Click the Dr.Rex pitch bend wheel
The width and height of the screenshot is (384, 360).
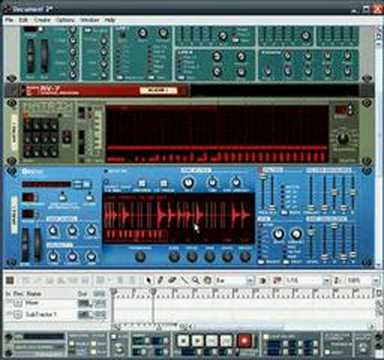(25, 245)
